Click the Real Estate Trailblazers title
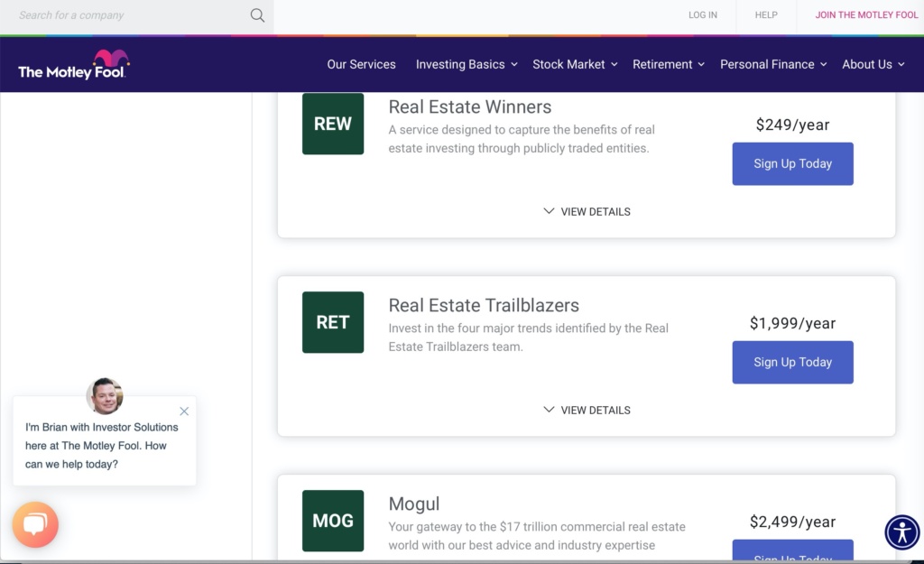 click(484, 305)
